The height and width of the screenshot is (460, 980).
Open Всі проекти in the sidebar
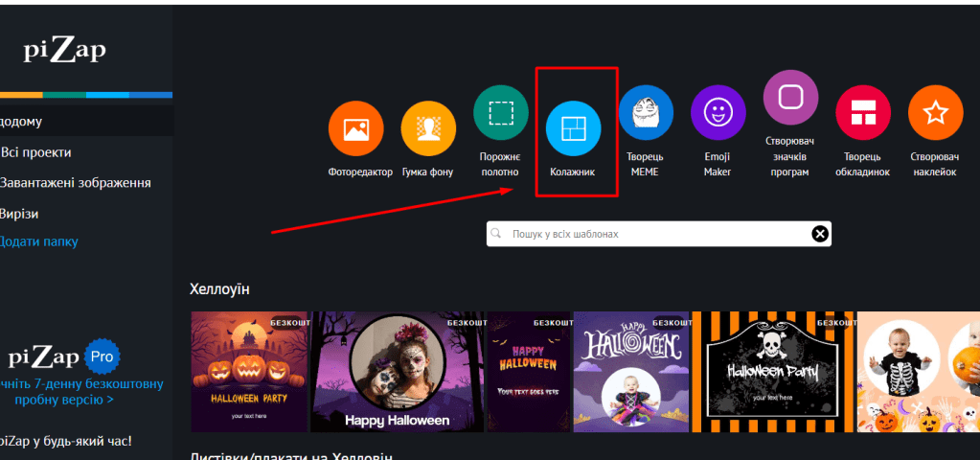tap(36, 152)
